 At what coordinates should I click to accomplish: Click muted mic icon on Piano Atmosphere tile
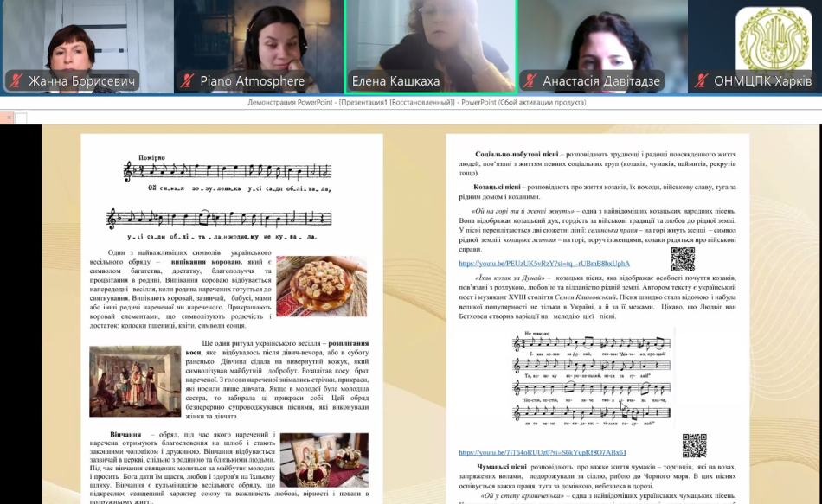coord(186,81)
